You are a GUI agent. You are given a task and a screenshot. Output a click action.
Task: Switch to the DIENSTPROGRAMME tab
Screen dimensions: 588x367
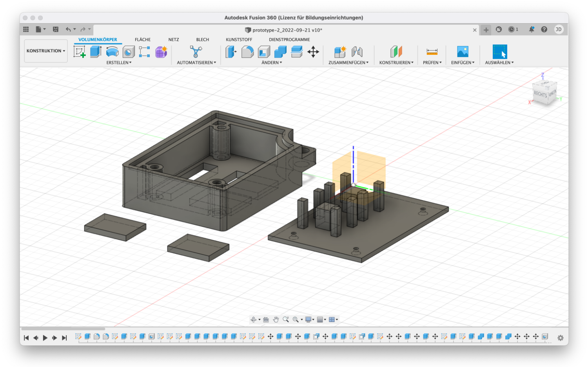pos(289,40)
